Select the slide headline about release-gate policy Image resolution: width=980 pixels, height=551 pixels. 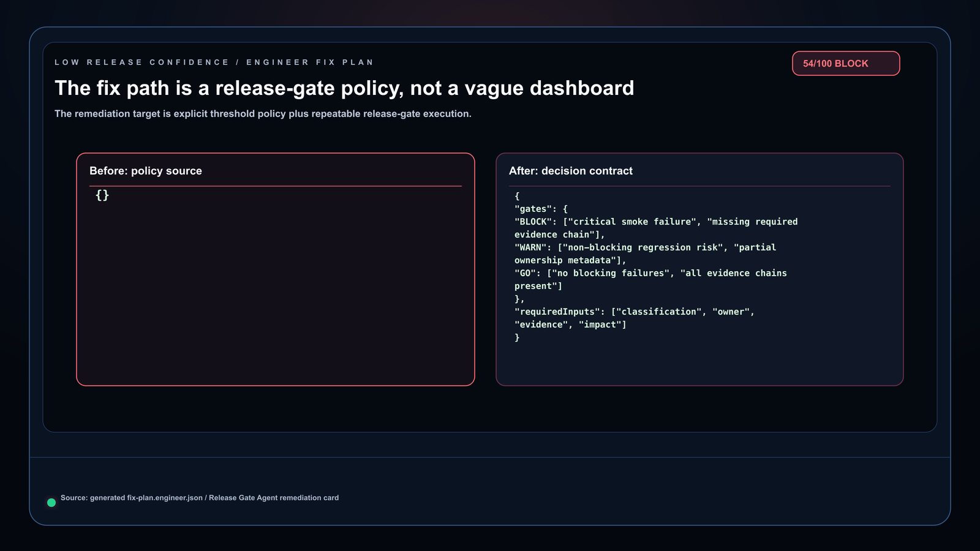(x=344, y=88)
